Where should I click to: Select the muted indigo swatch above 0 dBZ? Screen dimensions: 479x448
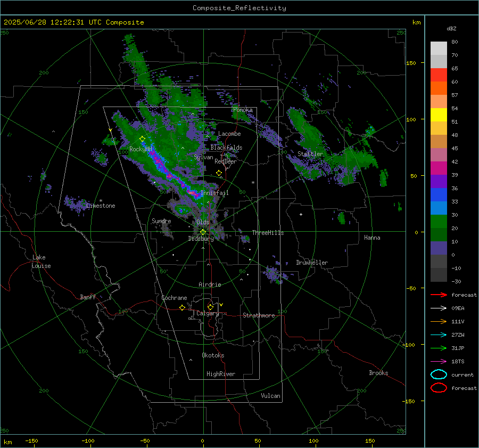(x=439, y=248)
